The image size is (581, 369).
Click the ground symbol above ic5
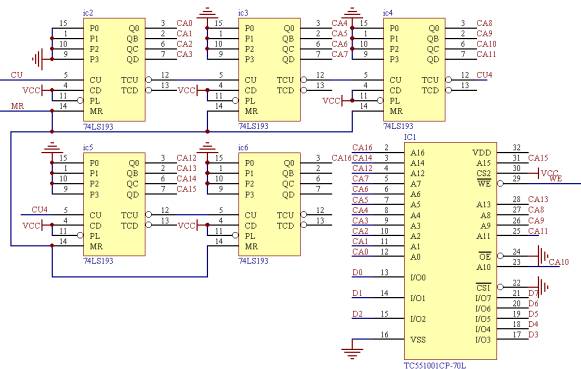tap(52, 147)
